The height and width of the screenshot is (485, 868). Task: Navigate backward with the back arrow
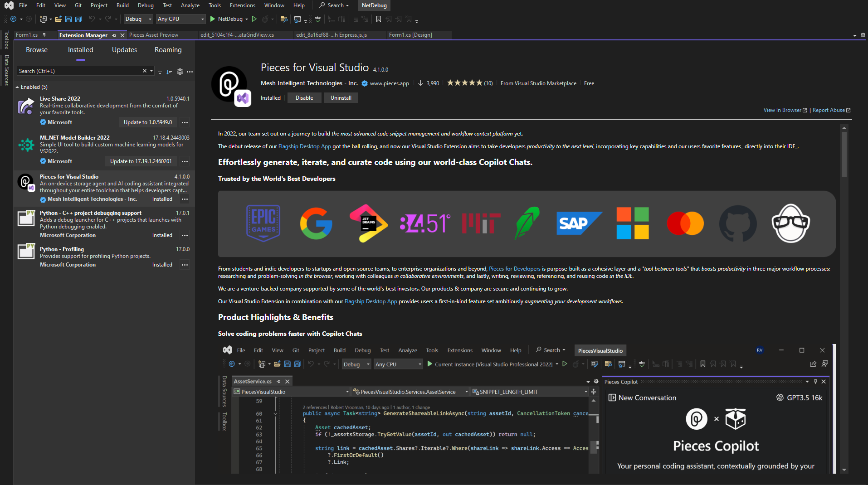[14, 19]
